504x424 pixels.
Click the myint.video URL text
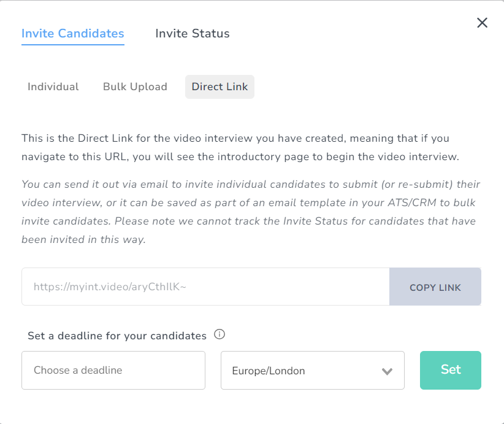point(109,287)
